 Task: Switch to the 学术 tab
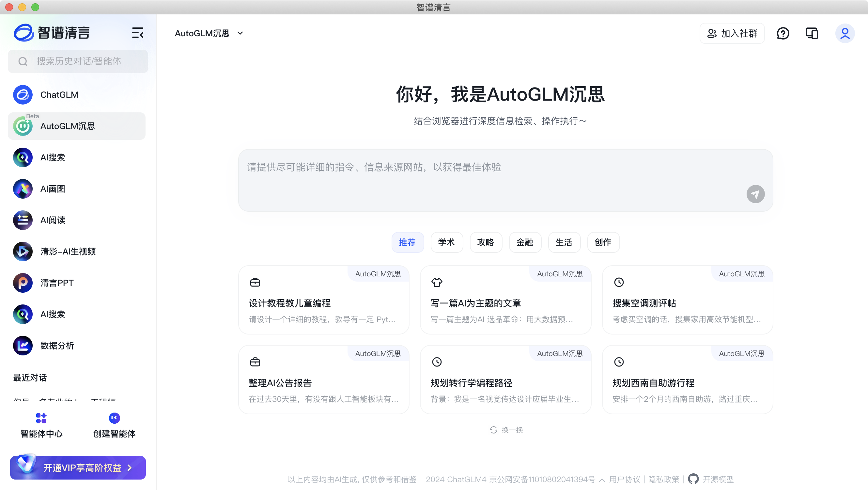coord(446,242)
